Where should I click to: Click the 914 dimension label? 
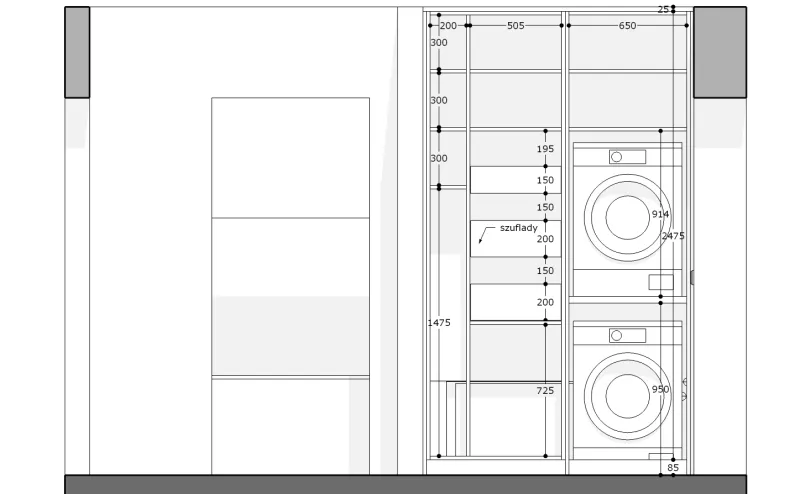[660, 214]
